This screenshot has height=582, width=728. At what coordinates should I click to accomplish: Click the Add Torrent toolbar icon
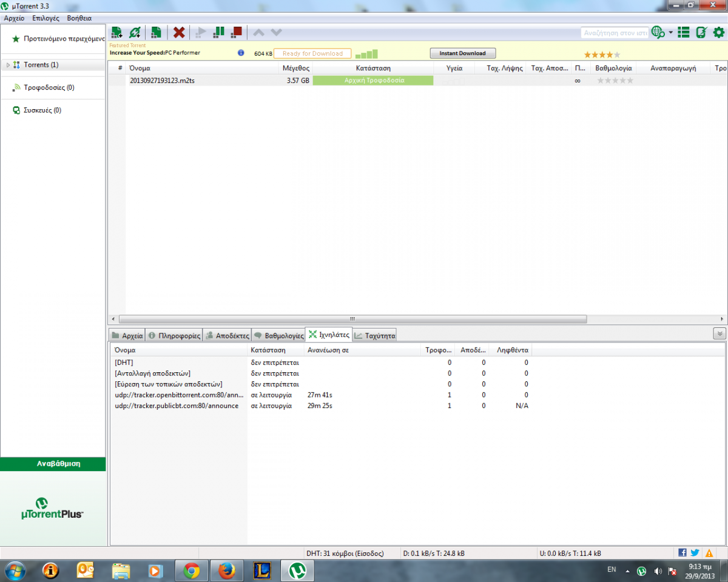click(116, 32)
